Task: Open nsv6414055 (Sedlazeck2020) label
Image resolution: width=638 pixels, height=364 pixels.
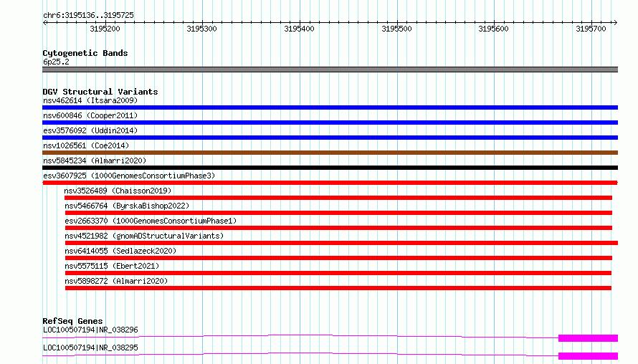Action: [120, 251]
